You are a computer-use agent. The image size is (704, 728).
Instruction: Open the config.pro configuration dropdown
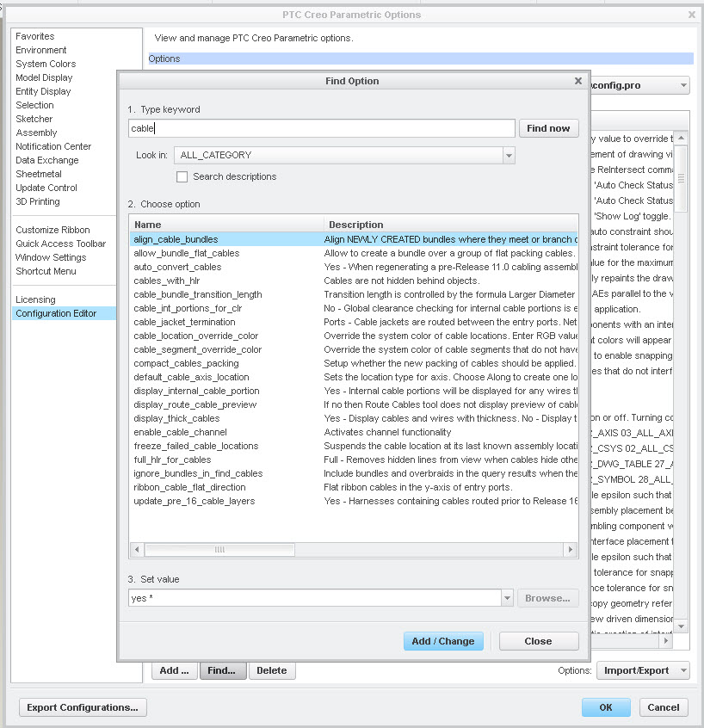click(684, 85)
